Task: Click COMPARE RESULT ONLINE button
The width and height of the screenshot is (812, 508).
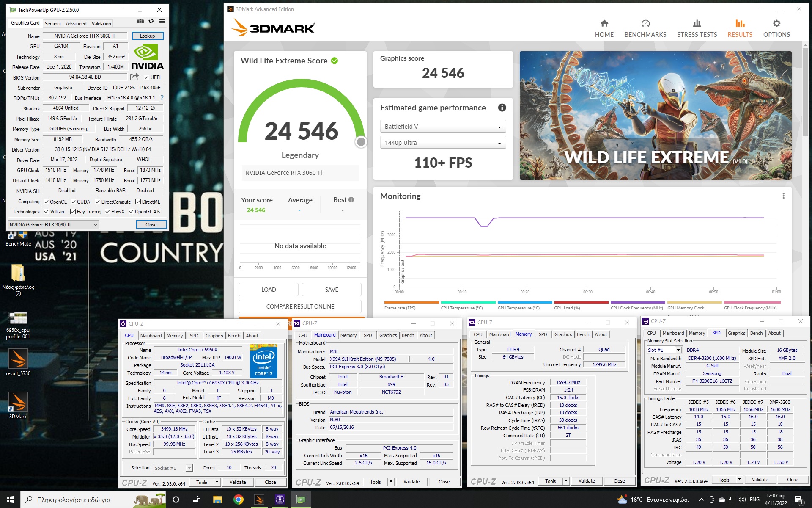Action: click(300, 306)
